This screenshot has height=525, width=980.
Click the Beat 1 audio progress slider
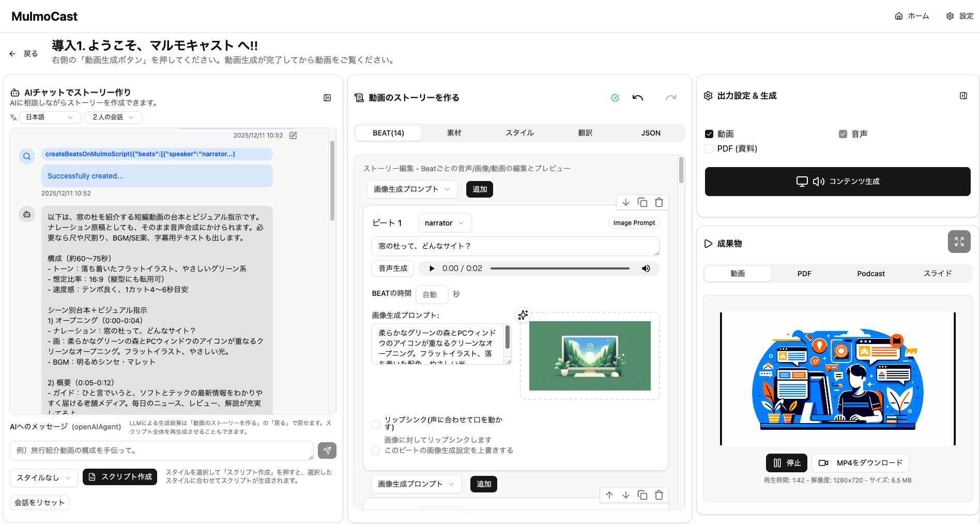tap(560, 268)
